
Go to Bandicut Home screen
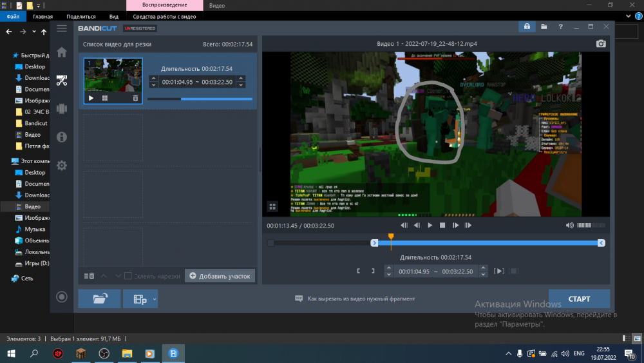(62, 52)
